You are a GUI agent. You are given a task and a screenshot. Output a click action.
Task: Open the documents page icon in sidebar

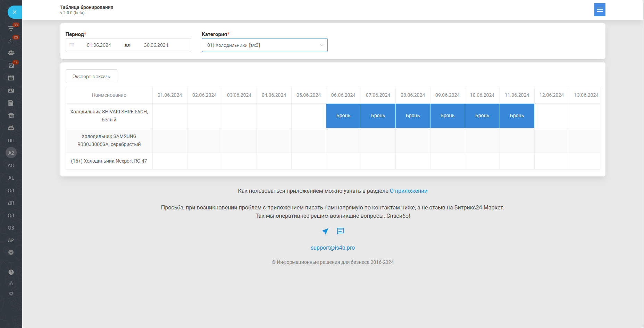click(11, 103)
